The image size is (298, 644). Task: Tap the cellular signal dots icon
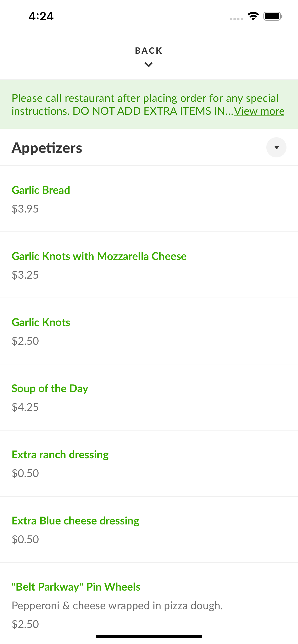pyautogui.click(x=236, y=19)
